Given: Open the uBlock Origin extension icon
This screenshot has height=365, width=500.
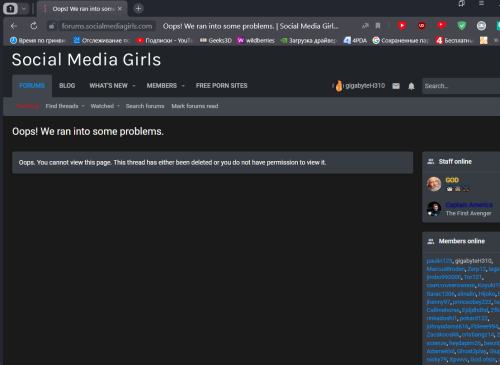Looking at the screenshot, I should (422, 26).
